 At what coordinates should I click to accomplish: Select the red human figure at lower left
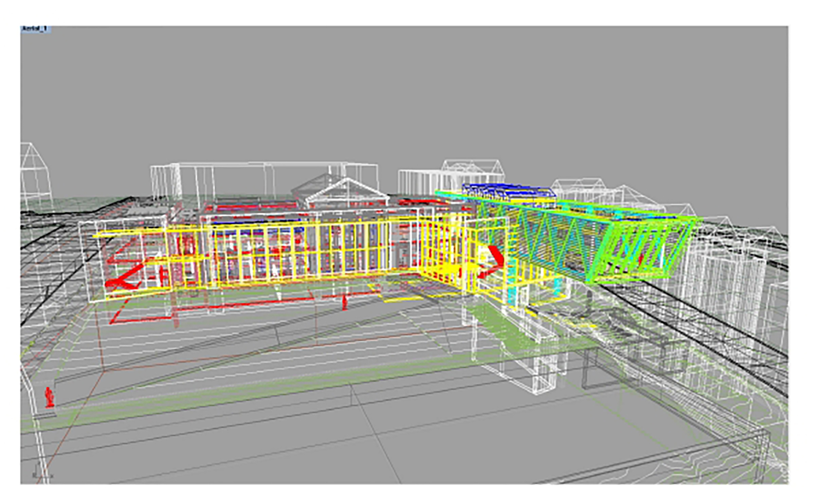coord(49,397)
